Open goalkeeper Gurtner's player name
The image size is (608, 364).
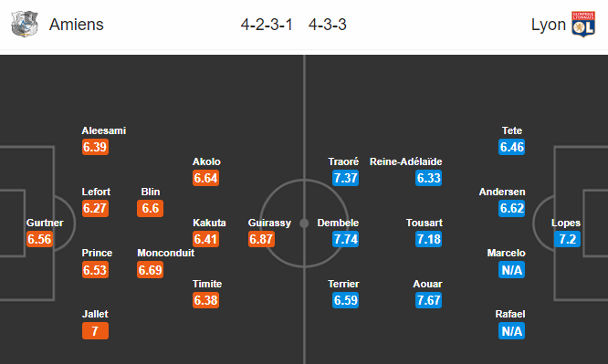pyautogui.click(x=45, y=223)
